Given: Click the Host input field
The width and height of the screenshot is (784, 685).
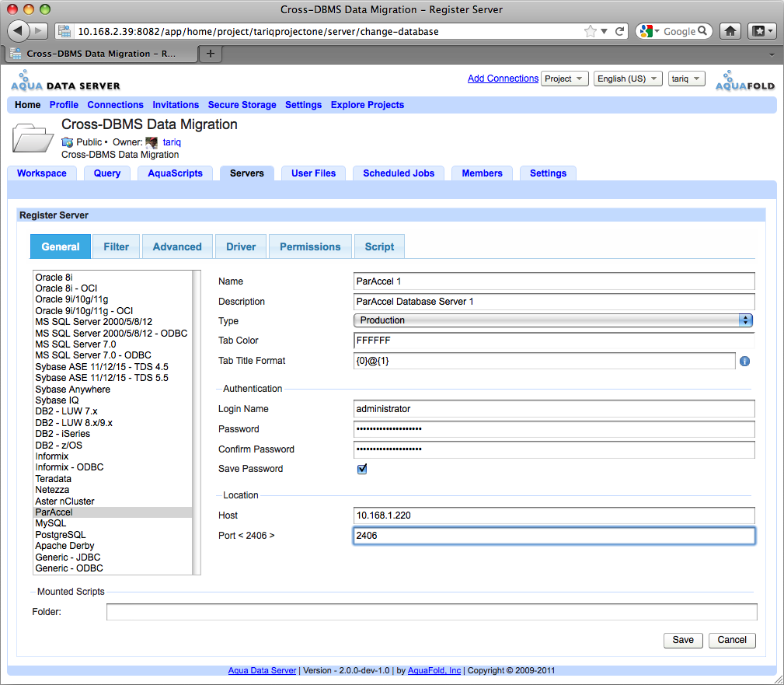Looking at the screenshot, I should coord(554,515).
